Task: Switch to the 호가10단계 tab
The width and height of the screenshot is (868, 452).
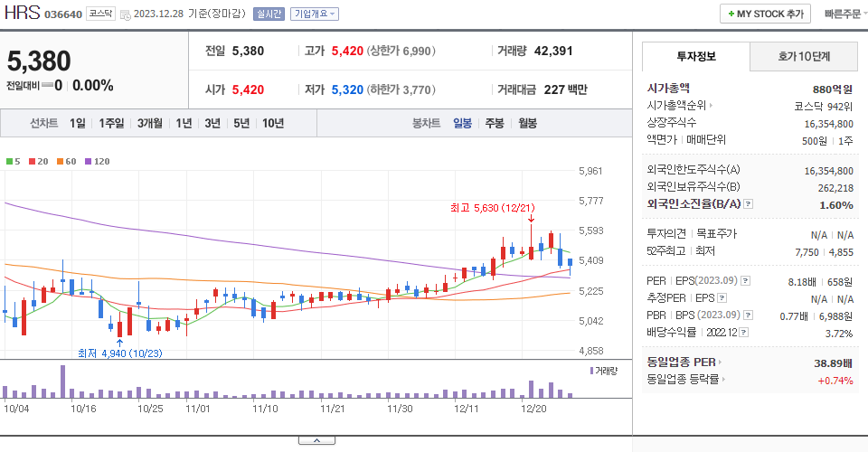Action: click(x=804, y=56)
